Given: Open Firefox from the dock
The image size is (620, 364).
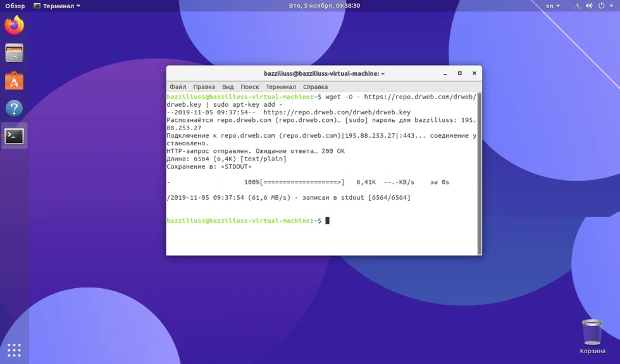Looking at the screenshot, I should [x=14, y=26].
